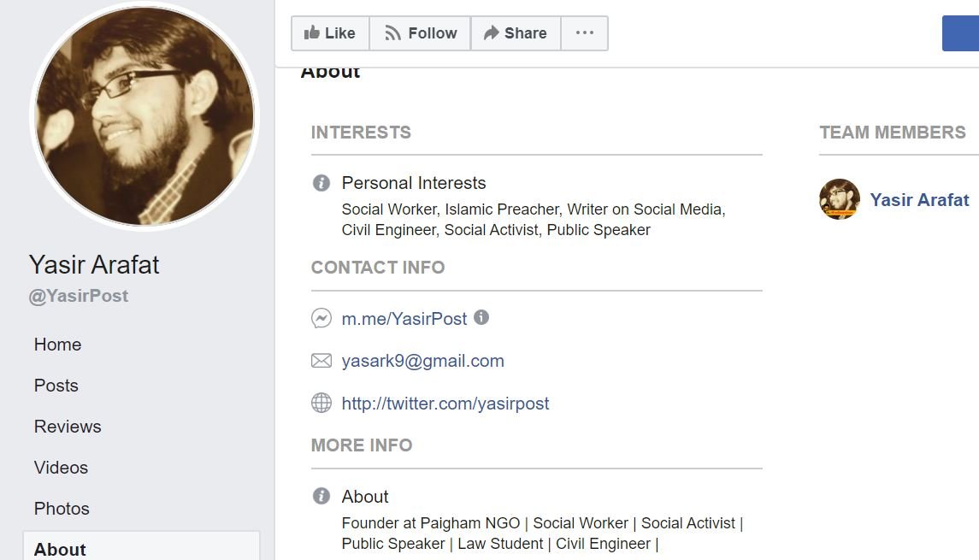Click team member's small avatar thumbnail
Viewport: 979px width, 560px height.
coord(839,199)
